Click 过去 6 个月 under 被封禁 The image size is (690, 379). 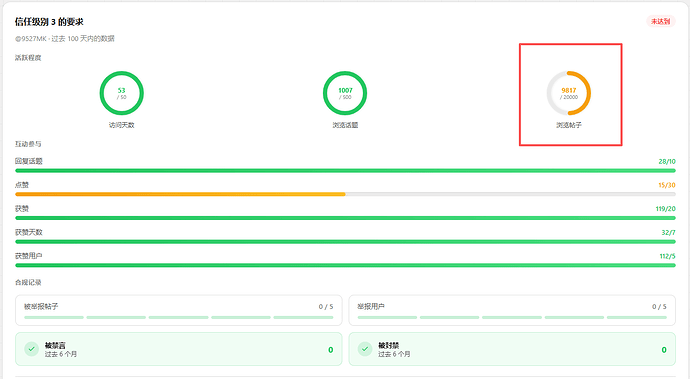tap(394, 354)
